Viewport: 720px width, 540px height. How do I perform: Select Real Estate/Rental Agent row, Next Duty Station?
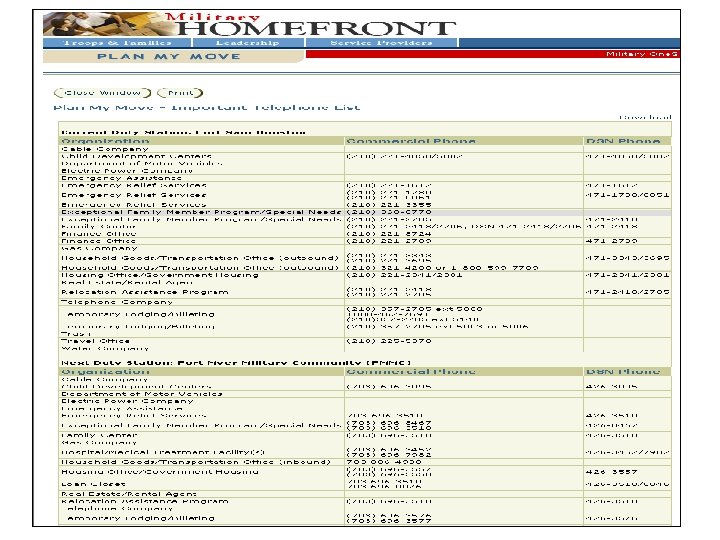pyautogui.click(x=365, y=494)
